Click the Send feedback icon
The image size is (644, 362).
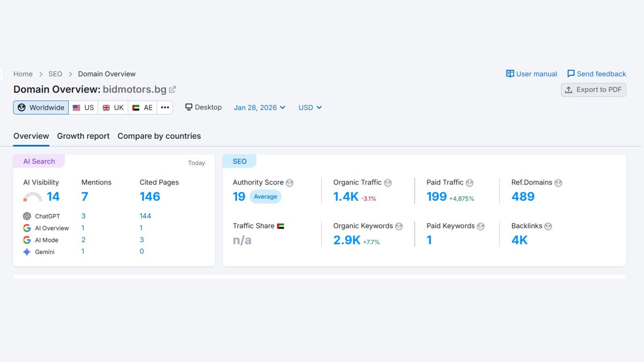[x=571, y=74]
